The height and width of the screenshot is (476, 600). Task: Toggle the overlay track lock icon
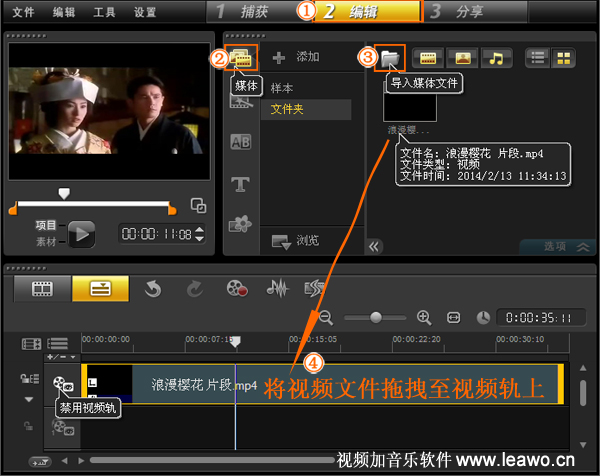pyautogui.click(x=29, y=426)
